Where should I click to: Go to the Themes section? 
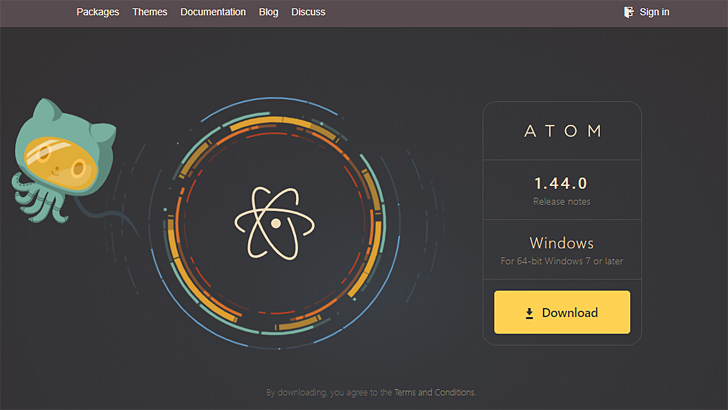[x=150, y=12]
